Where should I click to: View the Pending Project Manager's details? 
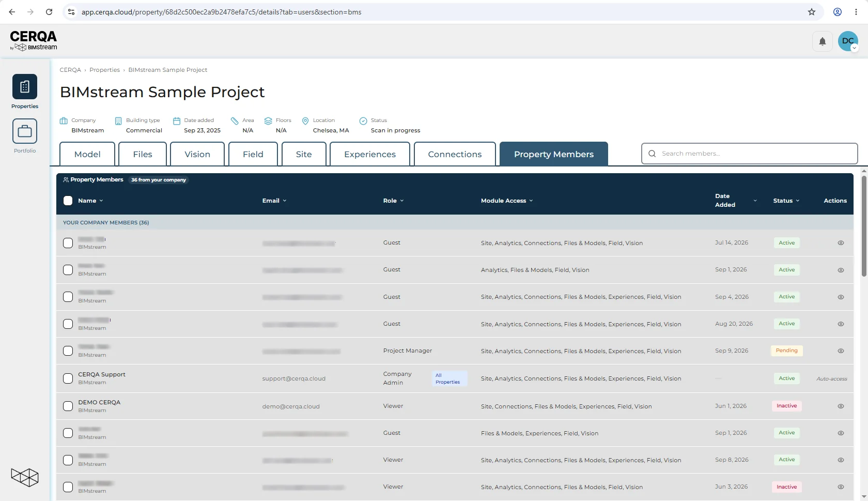tap(841, 351)
